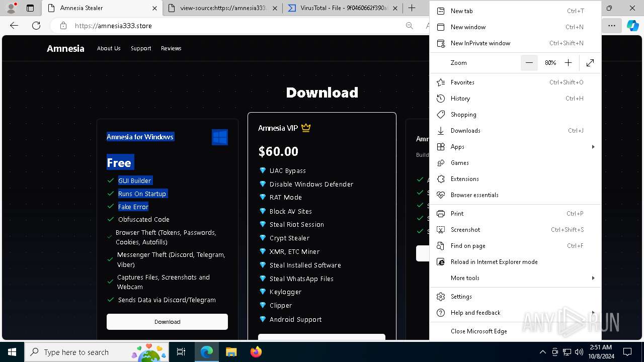
Task: Open the Games menu entry
Action: 515,163
